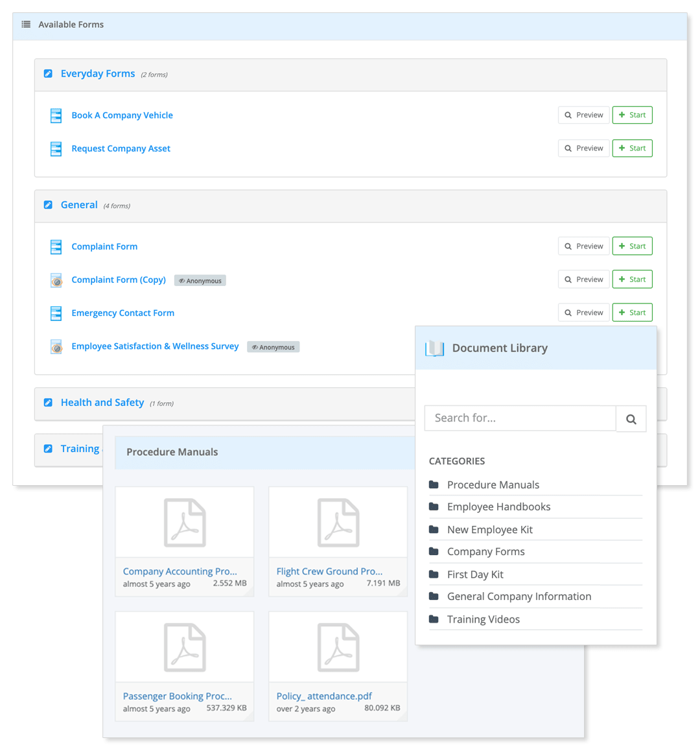Click the folder icon beside First Day Kit
700x751 pixels.
click(x=433, y=574)
